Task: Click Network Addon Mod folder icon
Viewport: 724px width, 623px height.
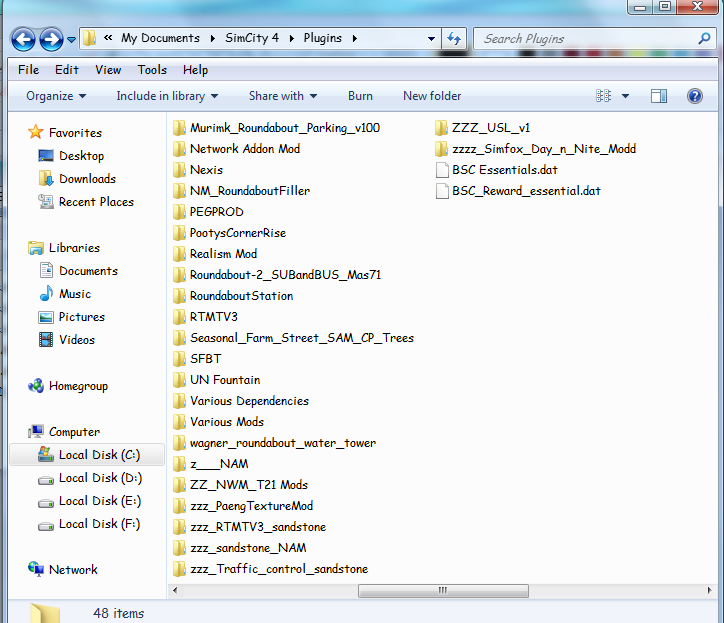Action: click(x=180, y=149)
